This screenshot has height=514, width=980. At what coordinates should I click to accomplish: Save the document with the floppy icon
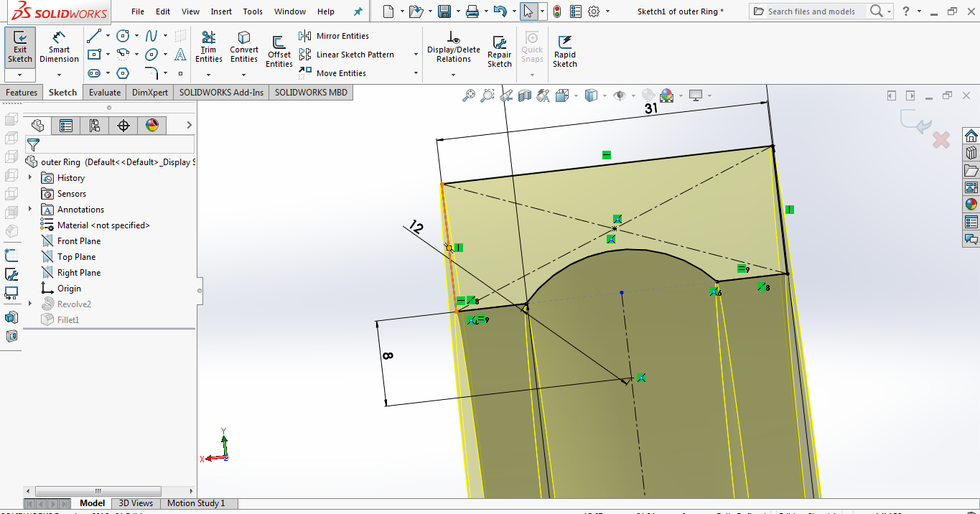tap(444, 11)
